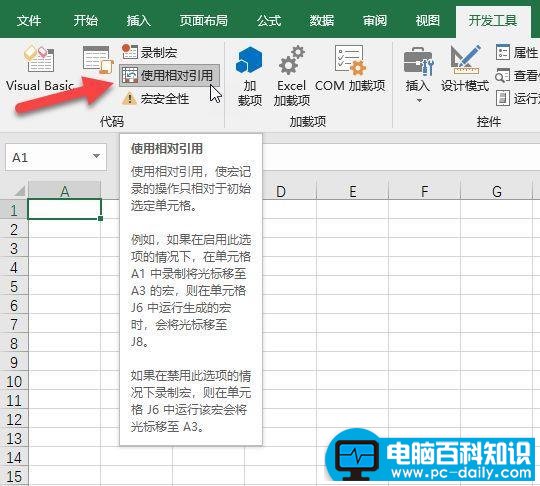Select row 3 header

click(14, 248)
